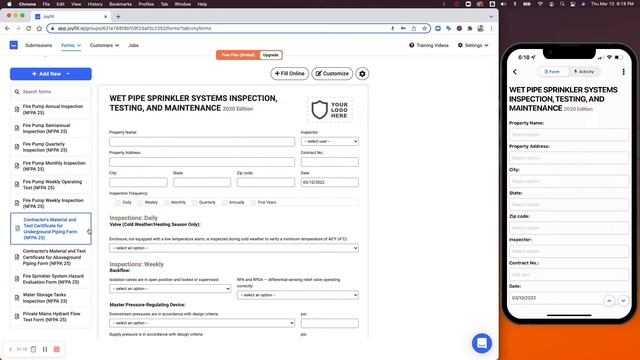The image size is (640, 360).
Task: Check the Five Years frequency box
Action: (253, 202)
